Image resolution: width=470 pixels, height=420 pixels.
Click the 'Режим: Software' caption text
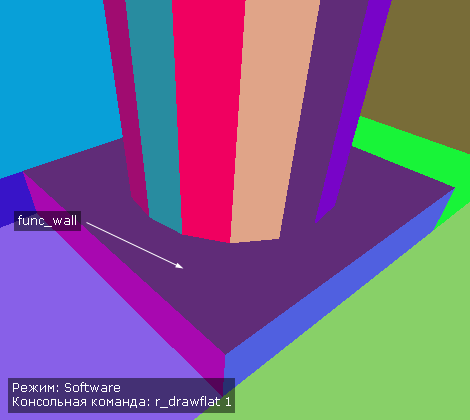pos(66,388)
